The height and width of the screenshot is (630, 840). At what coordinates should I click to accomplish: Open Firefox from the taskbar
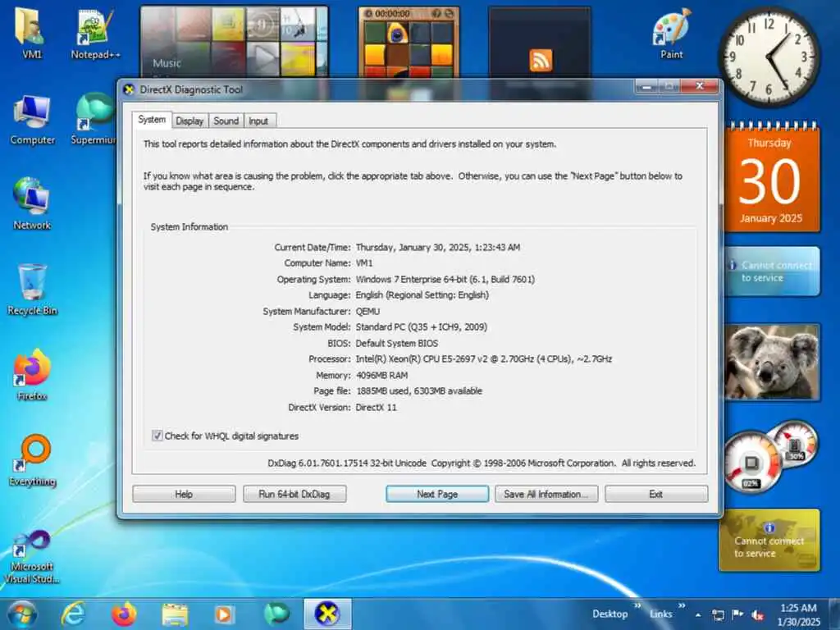pos(124,614)
